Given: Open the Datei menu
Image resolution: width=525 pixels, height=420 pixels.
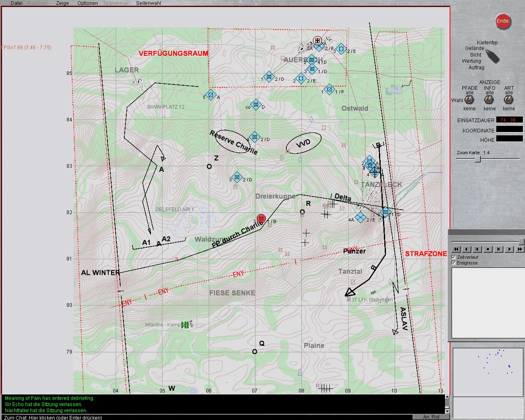Looking at the screenshot, I should coord(16,3).
